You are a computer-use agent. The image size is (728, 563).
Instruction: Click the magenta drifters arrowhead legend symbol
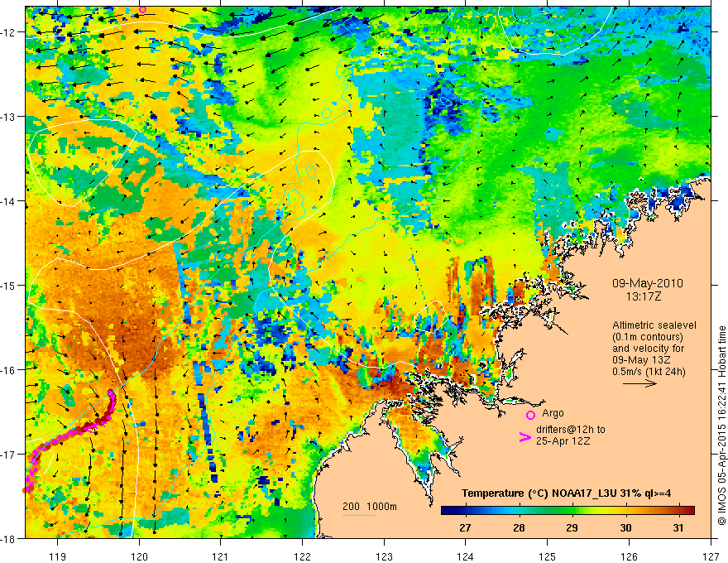pos(524,437)
